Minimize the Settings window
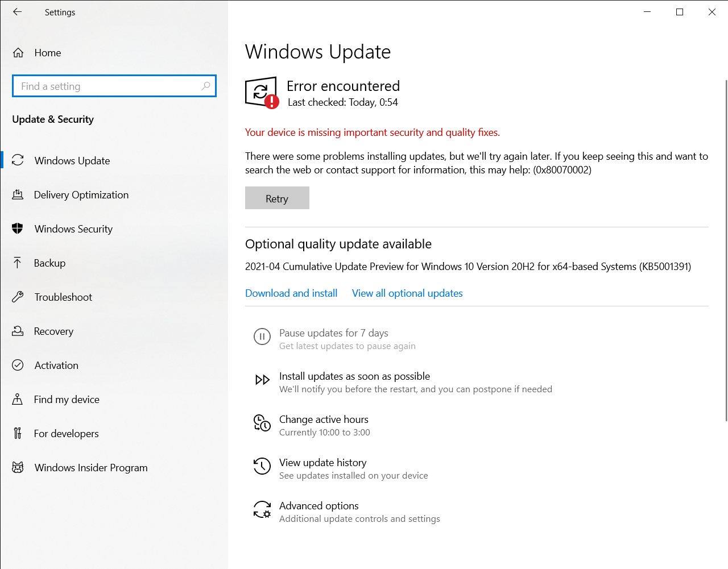The width and height of the screenshot is (728, 569). point(647,12)
